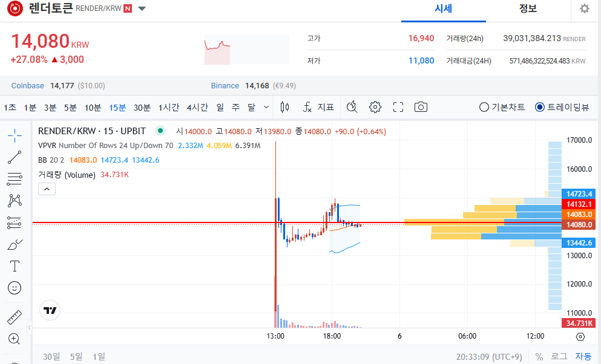The width and height of the screenshot is (601, 364).
Task: Toggle percent scale mode
Action: (x=539, y=357)
